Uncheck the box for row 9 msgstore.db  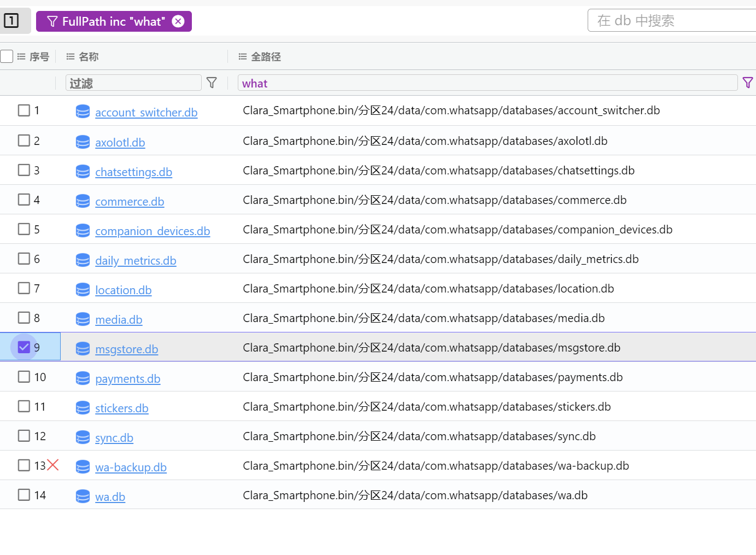[24, 347]
